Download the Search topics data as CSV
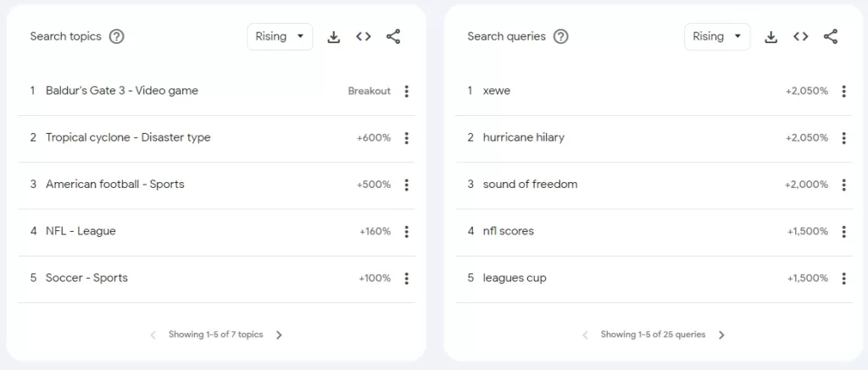Image resolution: width=868 pixels, height=370 pixels. click(333, 36)
